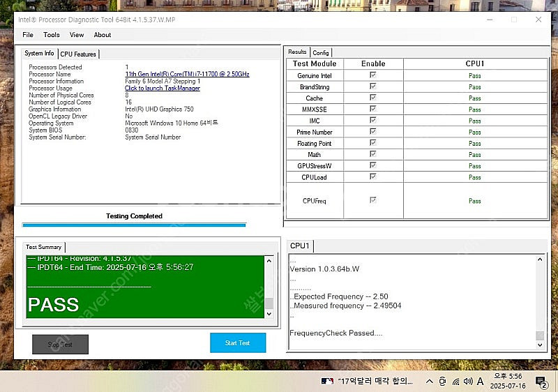Toggle the GPUStressW test checkbox

373,165
